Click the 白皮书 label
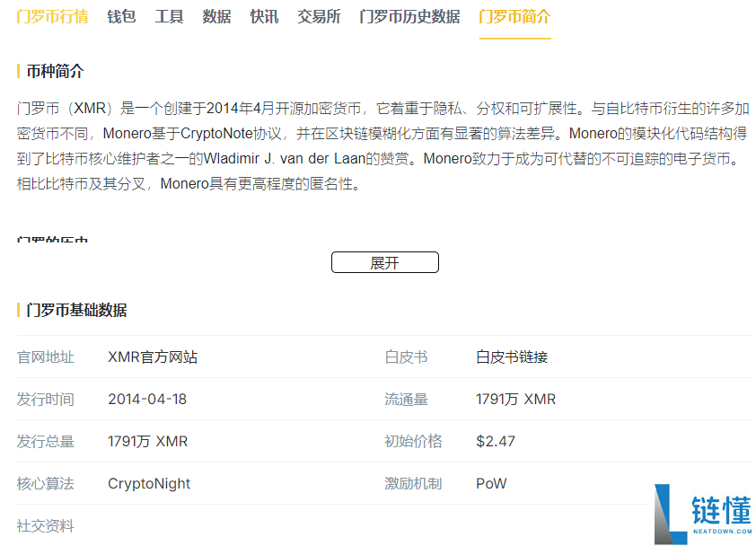The width and height of the screenshot is (756, 546). 406,357
